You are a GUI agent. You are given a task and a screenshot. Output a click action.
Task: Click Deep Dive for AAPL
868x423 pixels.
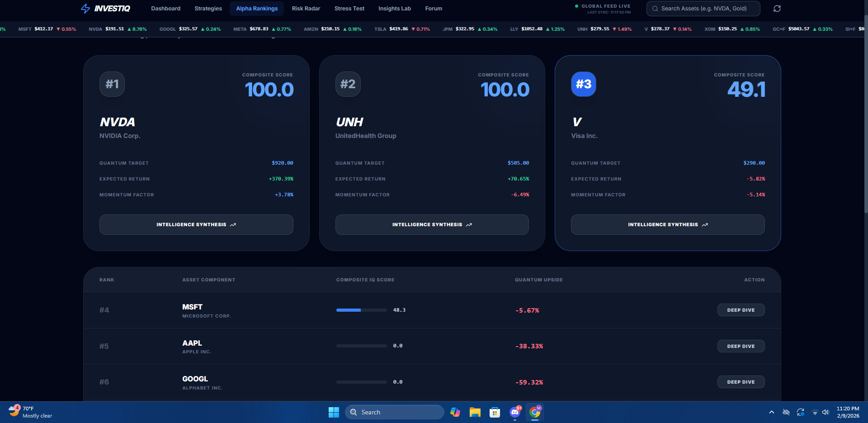pyautogui.click(x=741, y=346)
